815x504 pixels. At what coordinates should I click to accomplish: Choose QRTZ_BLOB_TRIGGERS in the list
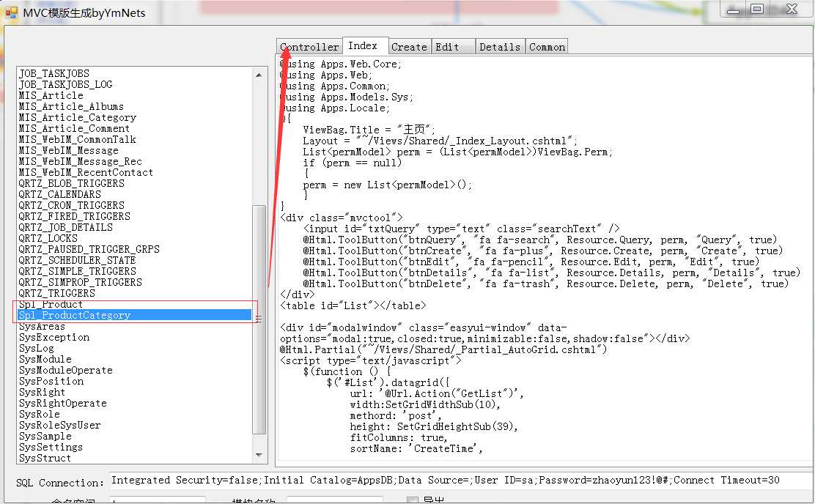(x=71, y=183)
